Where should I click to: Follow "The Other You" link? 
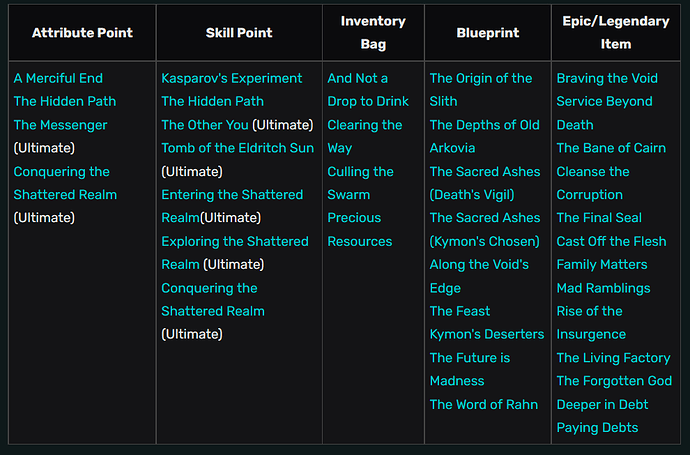point(205,125)
